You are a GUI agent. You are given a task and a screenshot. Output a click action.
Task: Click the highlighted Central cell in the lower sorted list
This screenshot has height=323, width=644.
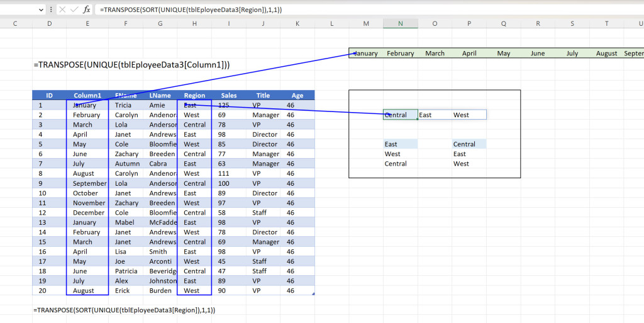469,144
